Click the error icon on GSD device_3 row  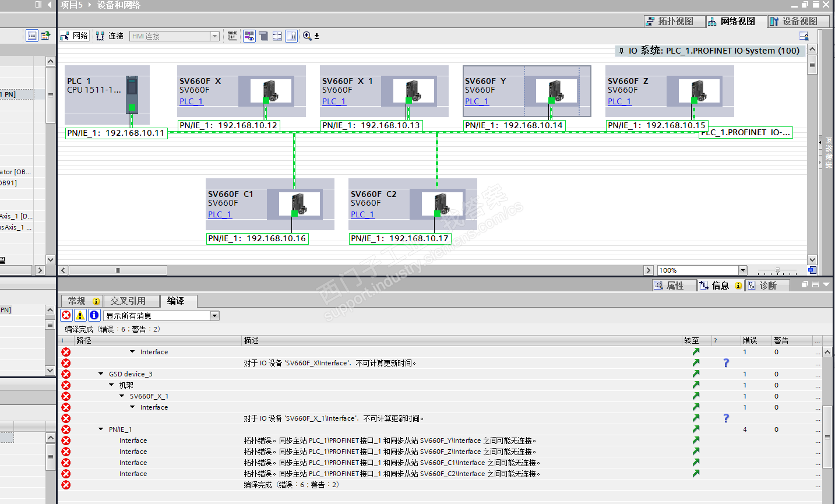point(66,374)
